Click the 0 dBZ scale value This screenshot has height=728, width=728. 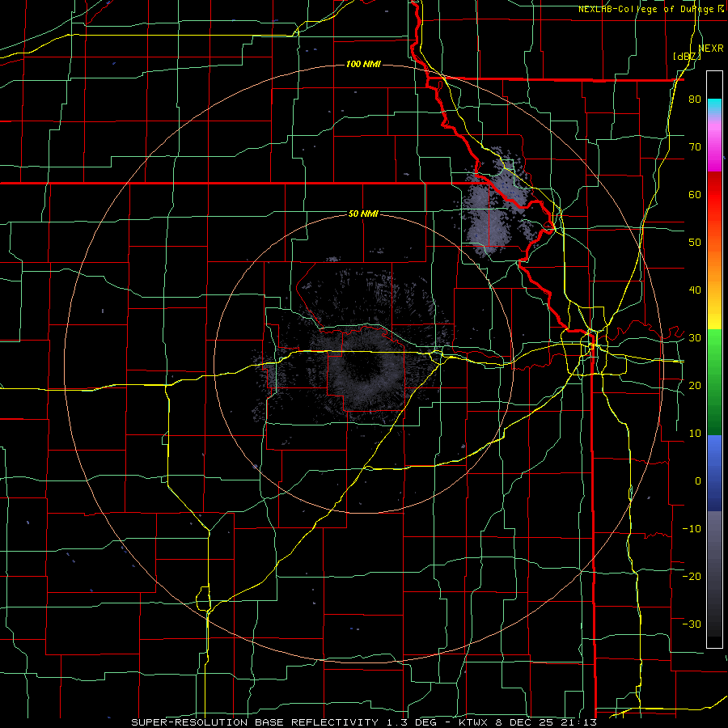698,481
